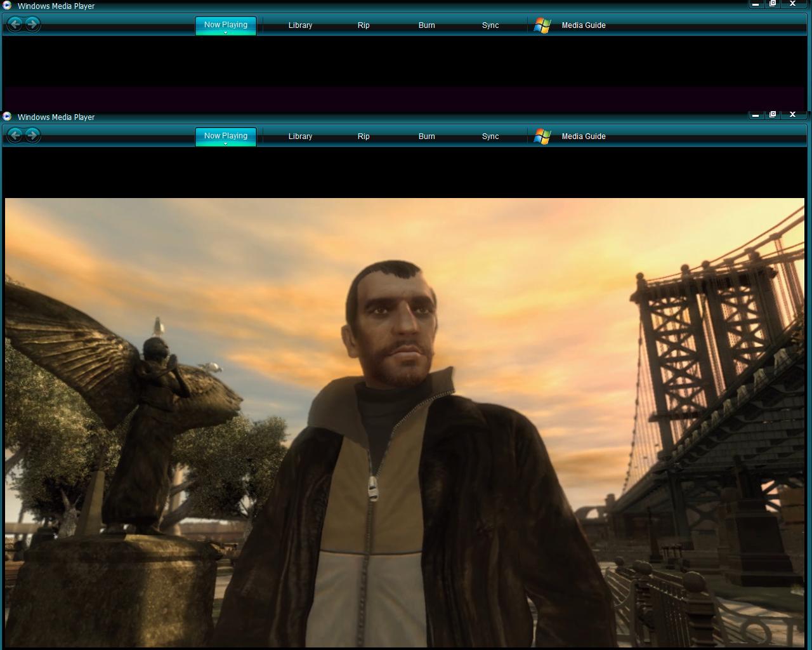Close the upper Media Player window

pos(792,4)
